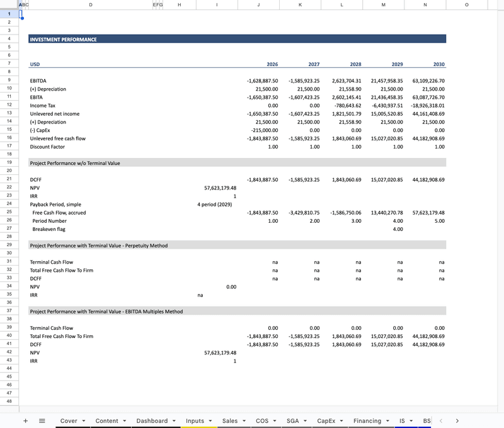The height and width of the screenshot is (428, 504).
Task: Select column D header
Action: tap(91, 5)
